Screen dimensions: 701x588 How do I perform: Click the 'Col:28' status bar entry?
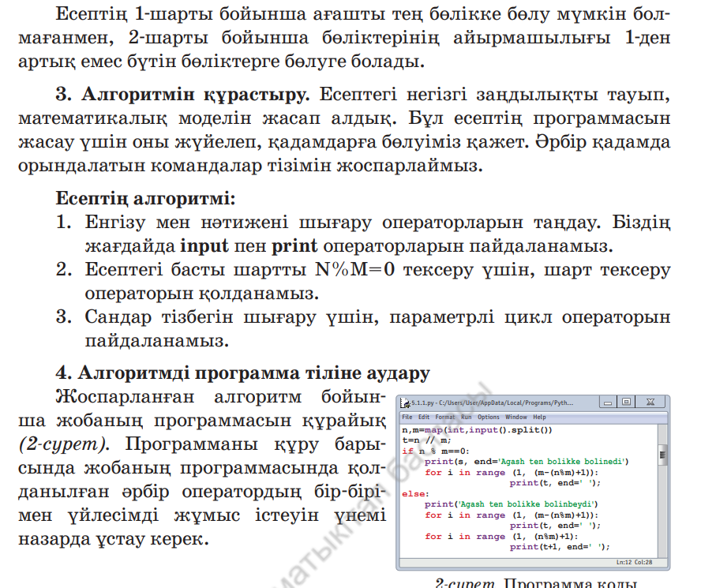(x=643, y=562)
